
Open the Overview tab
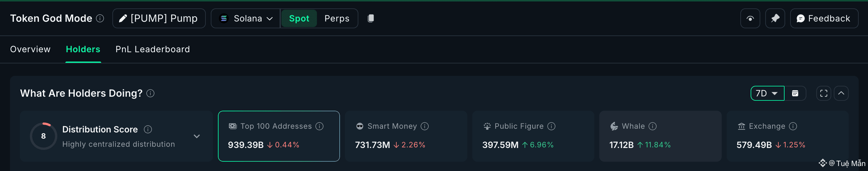(30, 49)
